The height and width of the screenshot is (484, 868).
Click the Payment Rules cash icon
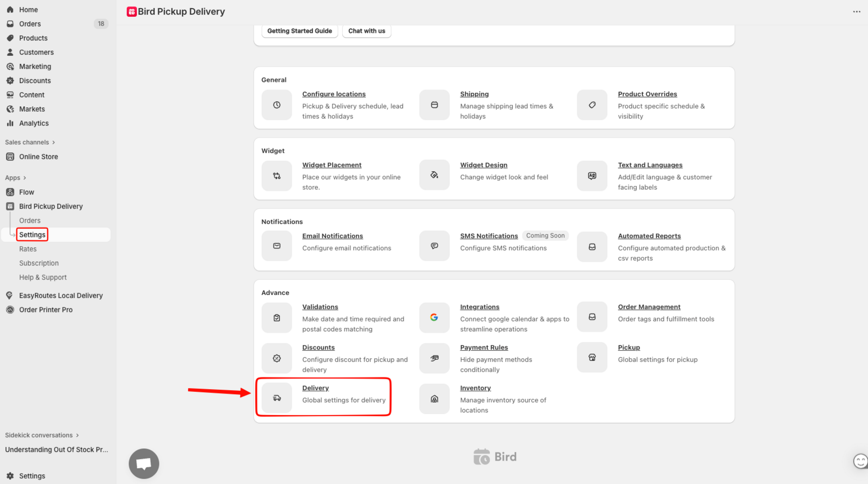pos(435,358)
